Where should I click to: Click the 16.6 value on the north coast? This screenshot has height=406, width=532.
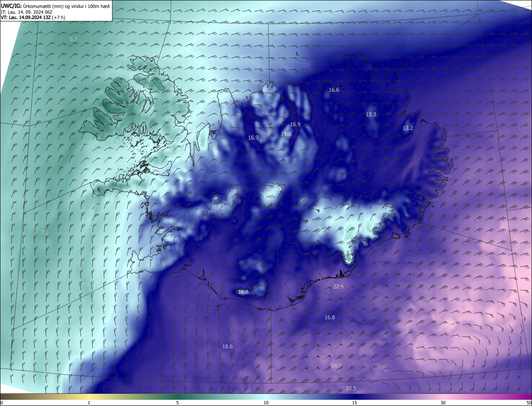pyautogui.click(x=334, y=90)
